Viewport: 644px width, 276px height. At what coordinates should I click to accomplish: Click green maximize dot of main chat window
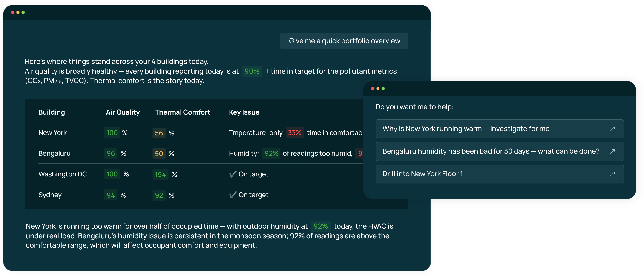pos(23,12)
